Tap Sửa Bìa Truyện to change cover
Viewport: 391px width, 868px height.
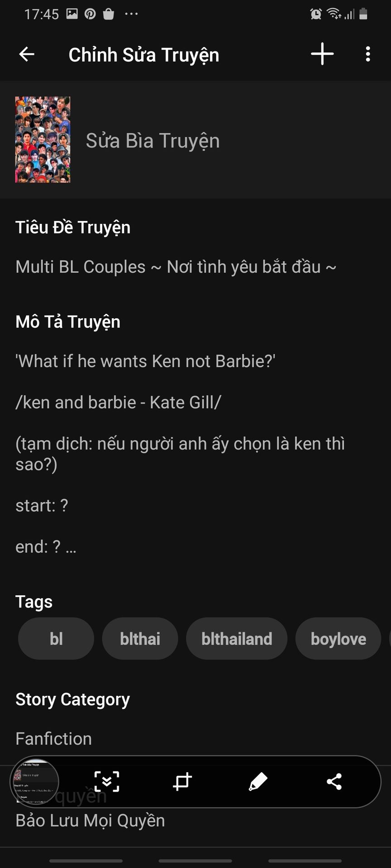click(x=153, y=141)
